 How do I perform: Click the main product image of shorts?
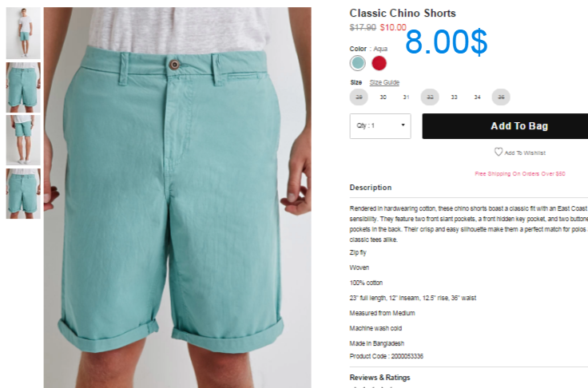click(x=177, y=197)
